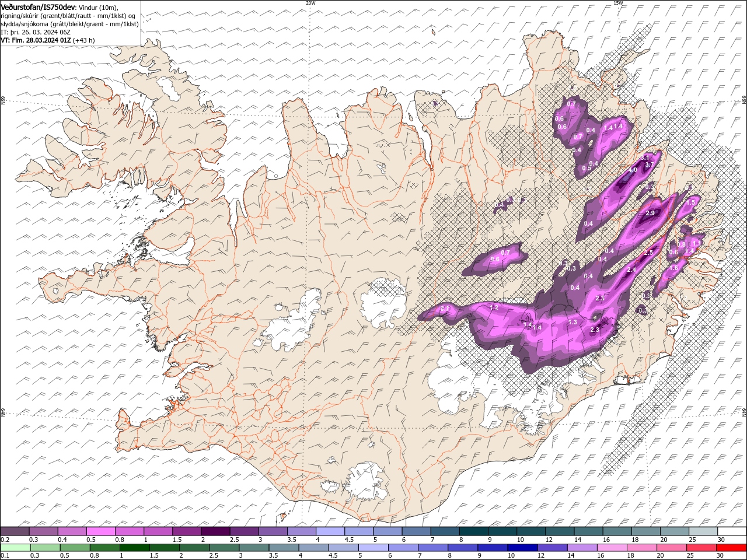Click rain legend swatch between 14 and 16
Image resolution: width=747 pixels, height=560 pixels.
tap(582, 548)
